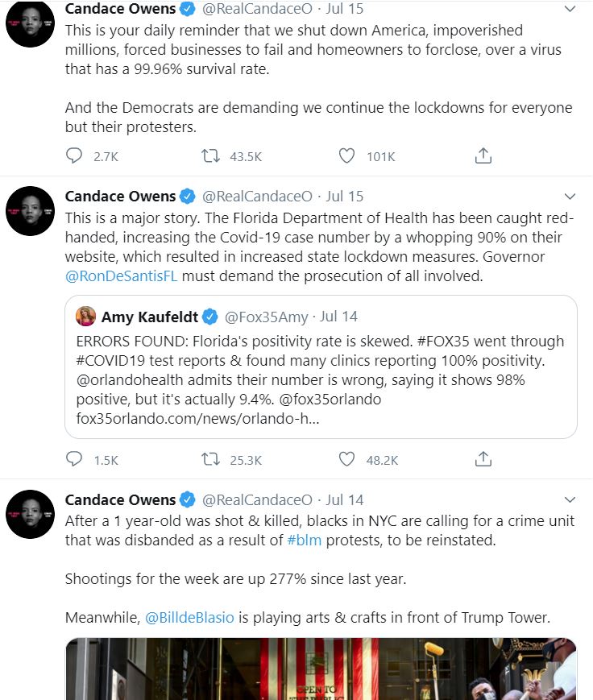This screenshot has width=593, height=700.
Task: Open the quoted Amy Kaufeldt tweet
Action: coord(321,379)
